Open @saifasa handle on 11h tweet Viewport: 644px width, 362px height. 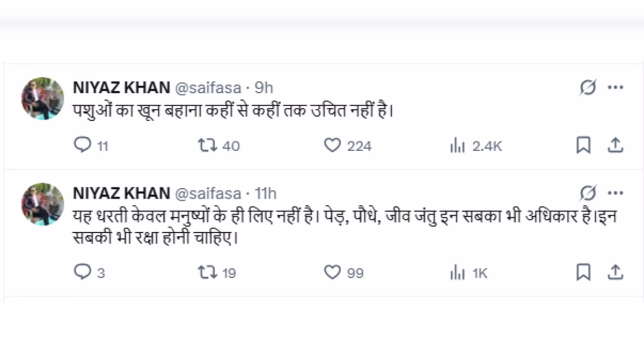pos(208,193)
